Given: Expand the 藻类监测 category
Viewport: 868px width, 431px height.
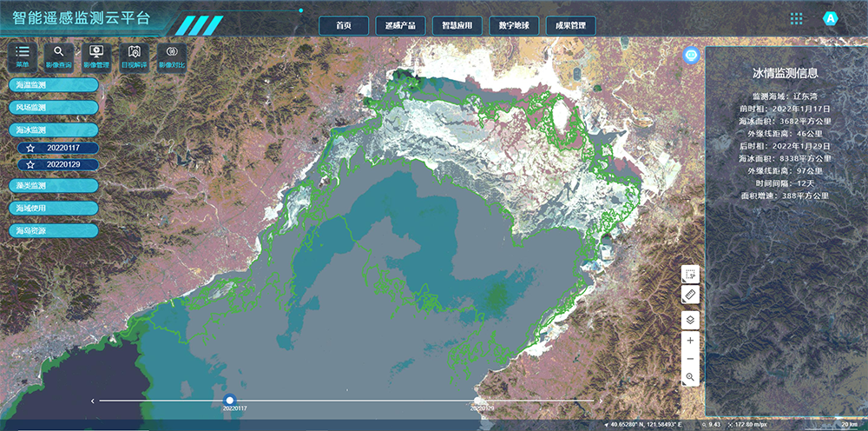Looking at the screenshot, I should tap(52, 186).
